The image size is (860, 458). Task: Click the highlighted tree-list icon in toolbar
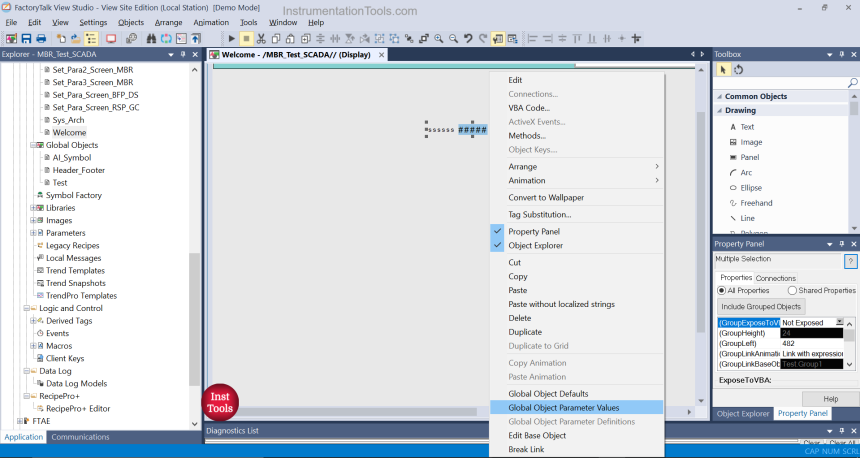click(91, 38)
